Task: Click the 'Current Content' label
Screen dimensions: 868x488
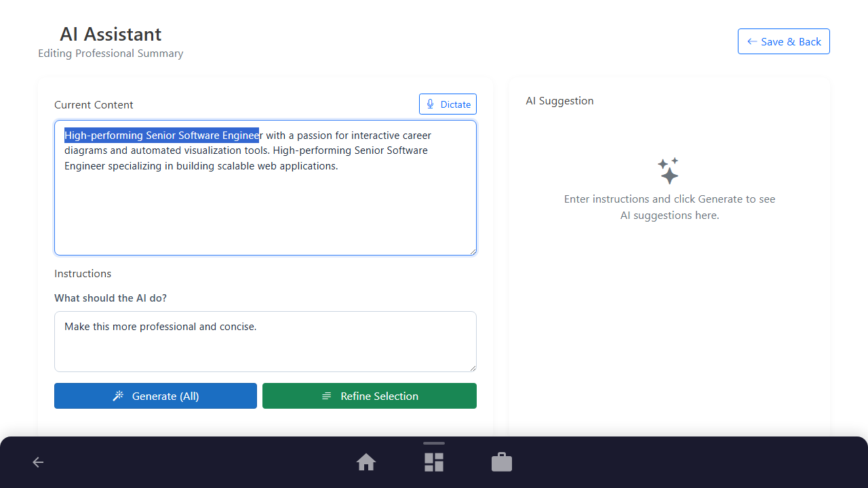Action: coord(94,105)
